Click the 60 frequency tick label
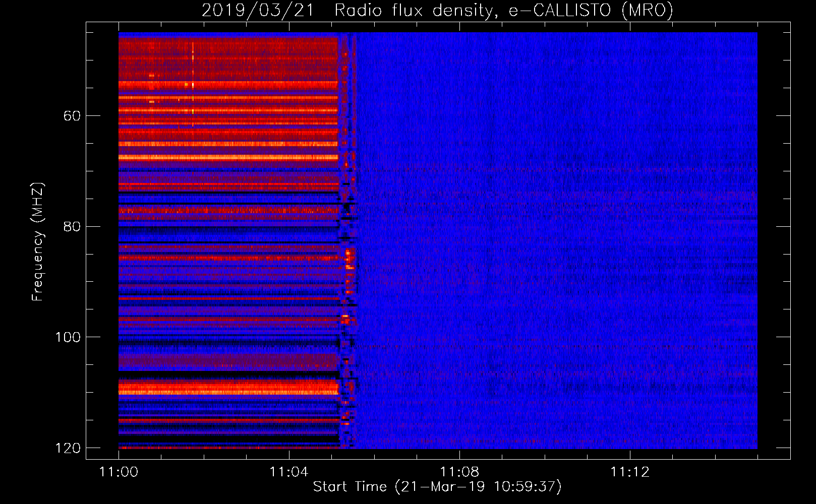Screen dimensions: 816x504 [x=72, y=116]
